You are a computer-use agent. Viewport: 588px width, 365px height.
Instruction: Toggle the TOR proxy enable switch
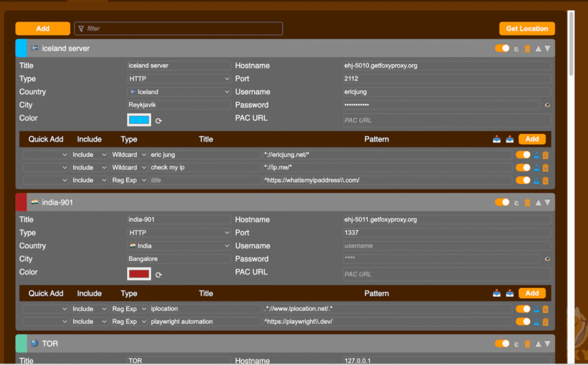pyautogui.click(x=502, y=344)
